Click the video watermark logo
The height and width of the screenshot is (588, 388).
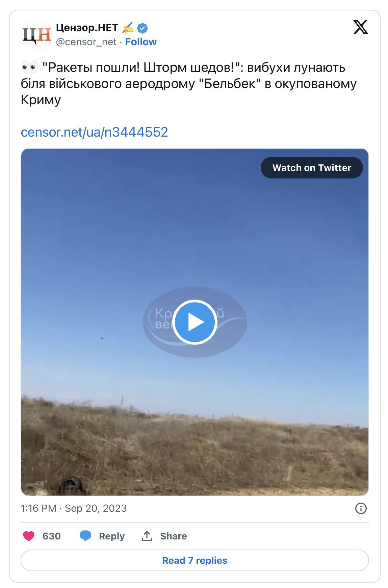point(195,322)
